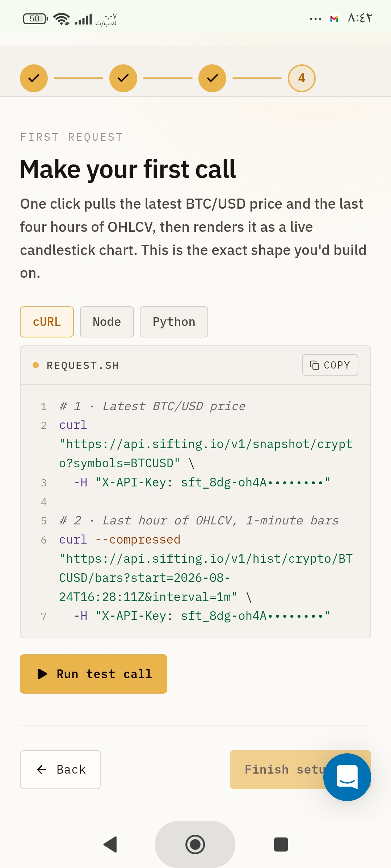The width and height of the screenshot is (391, 868).
Task: Switch to the cURL code tab
Action: (x=47, y=322)
